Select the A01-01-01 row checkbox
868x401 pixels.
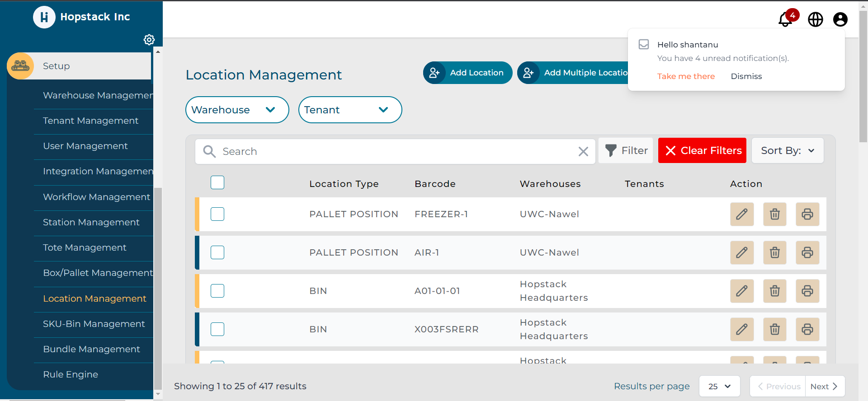coord(217,291)
